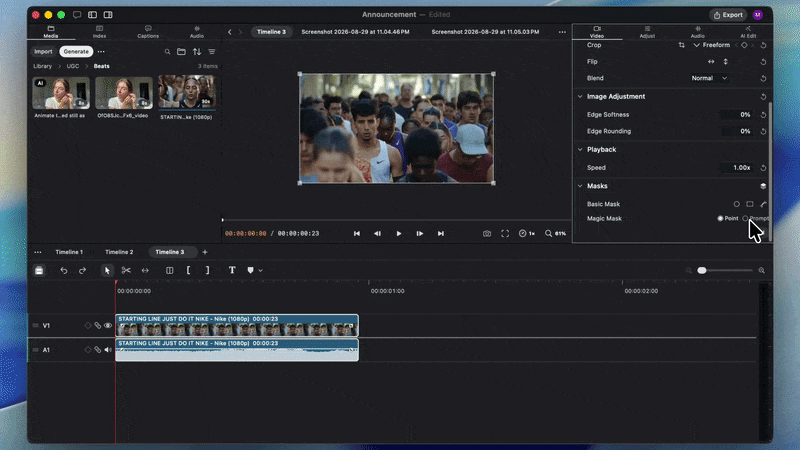The width and height of the screenshot is (800, 450).
Task: Open Timeline 3 viewer tab
Action: coord(271,32)
